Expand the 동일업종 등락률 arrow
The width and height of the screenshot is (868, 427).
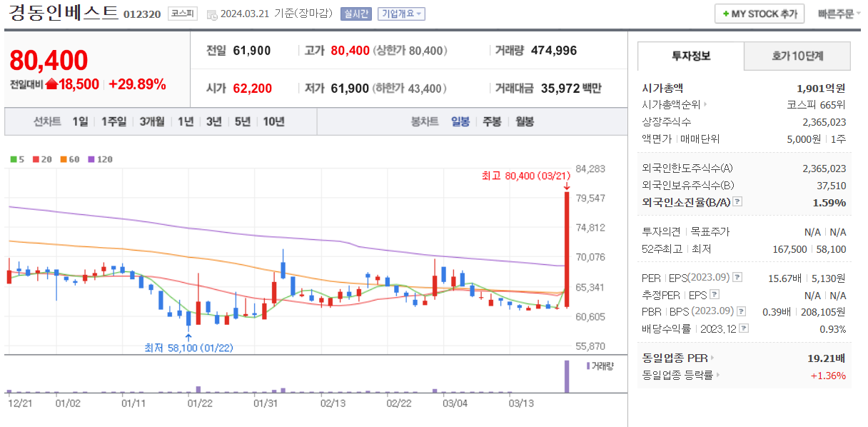tap(717, 375)
